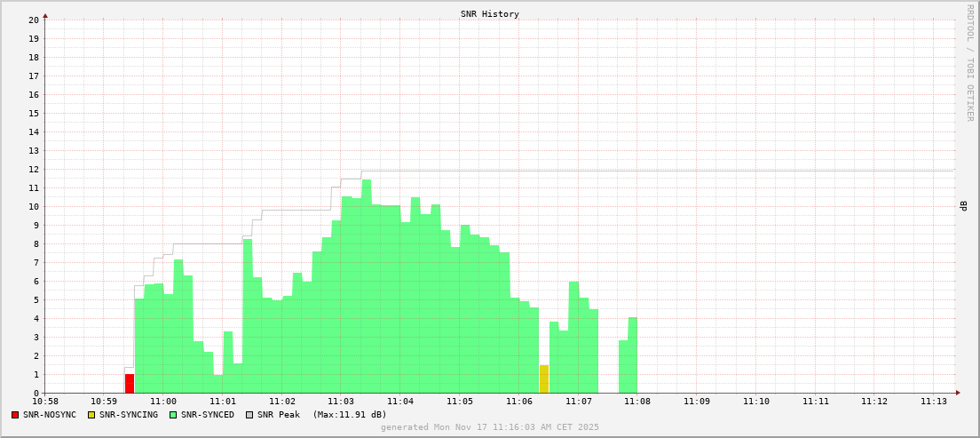The width and height of the screenshot is (980, 438).
Task: Click the yellow SNR-SYNCING legend swatch
Action: [x=91, y=415]
